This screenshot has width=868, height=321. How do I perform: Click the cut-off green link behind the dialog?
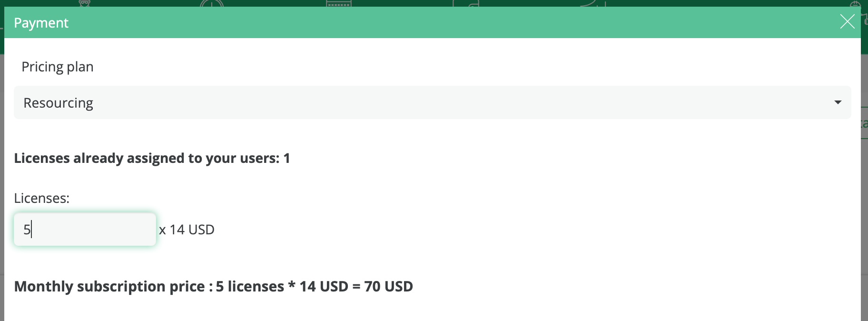[x=864, y=124]
